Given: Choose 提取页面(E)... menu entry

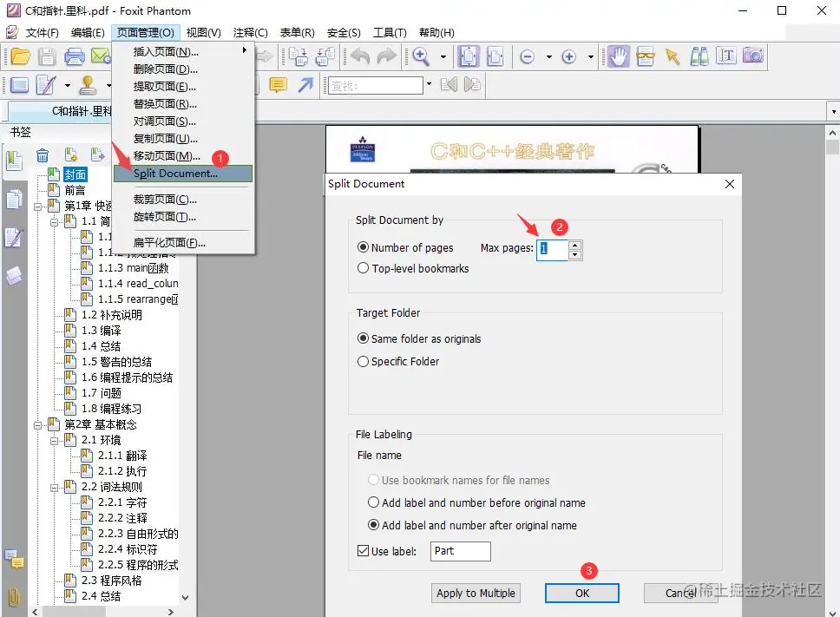Looking at the screenshot, I should click(183, 86).
